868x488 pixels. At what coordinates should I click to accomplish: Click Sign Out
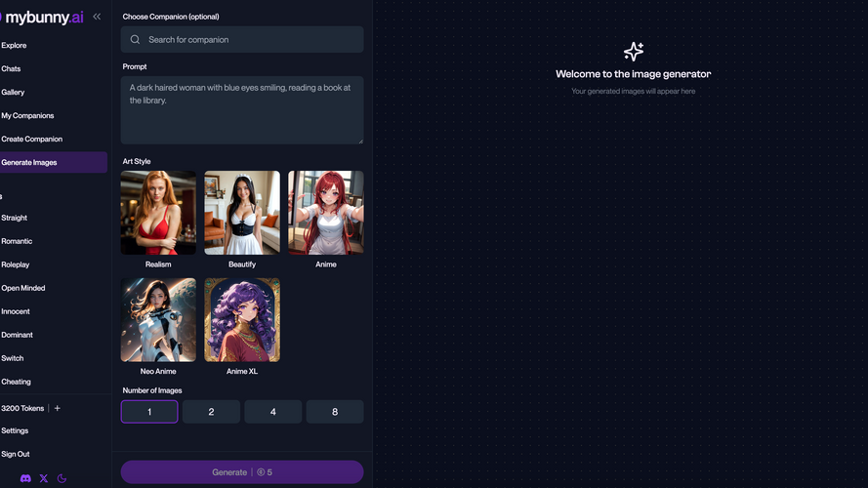pyautogui.click(x=16, y=454)
